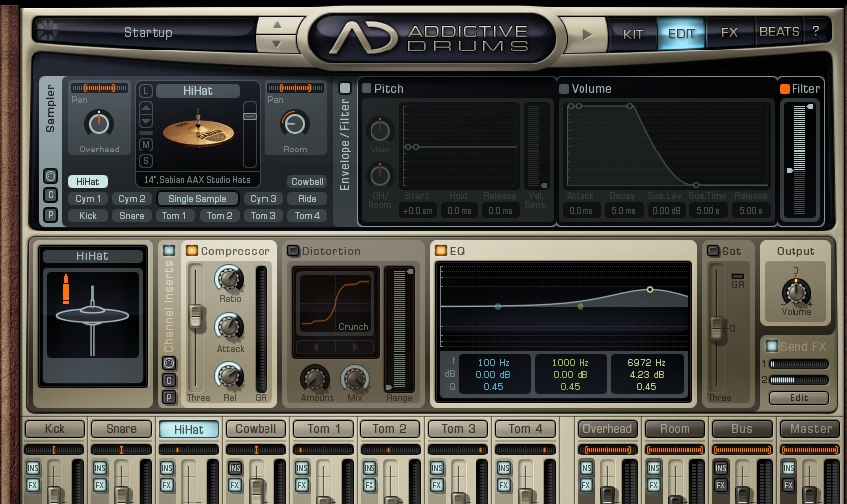Open help with the question mark
The width and height of the screenshot is (847, 504).
815,31
